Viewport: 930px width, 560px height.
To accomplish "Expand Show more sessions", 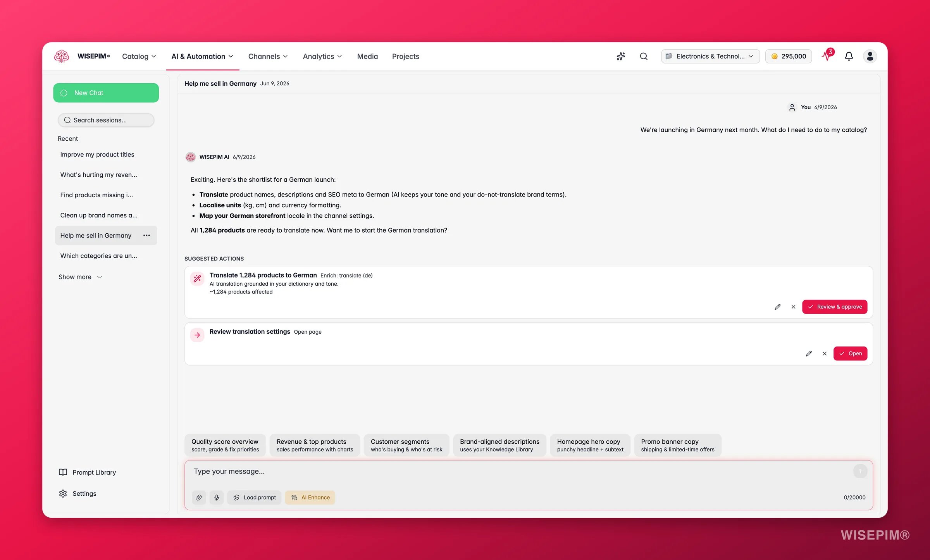I will tap(80, 277).
